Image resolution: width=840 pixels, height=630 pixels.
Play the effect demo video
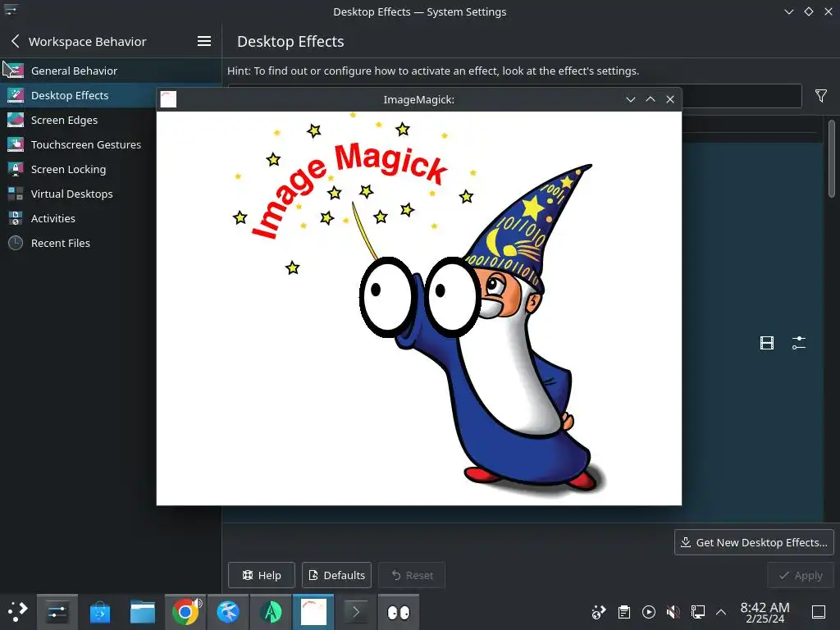(x=767, y=343)
